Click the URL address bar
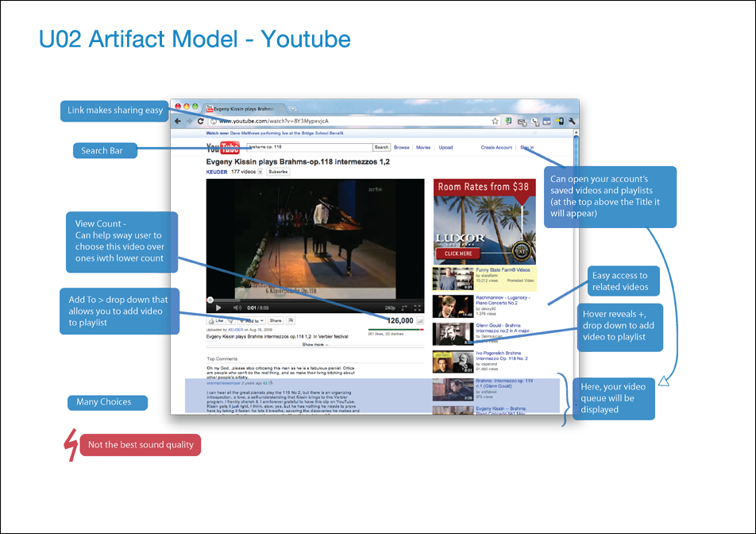 point(354,121)
